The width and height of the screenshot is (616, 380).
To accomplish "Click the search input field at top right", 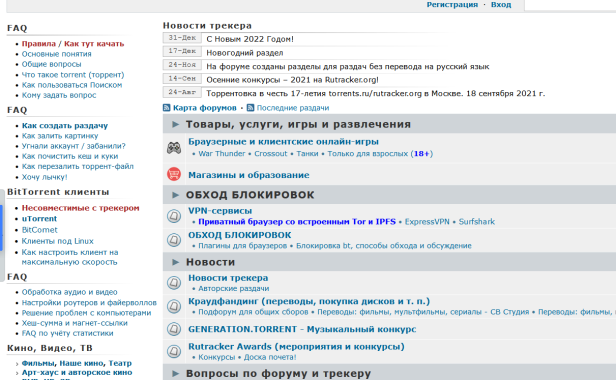I will click(x=571, y=5).
